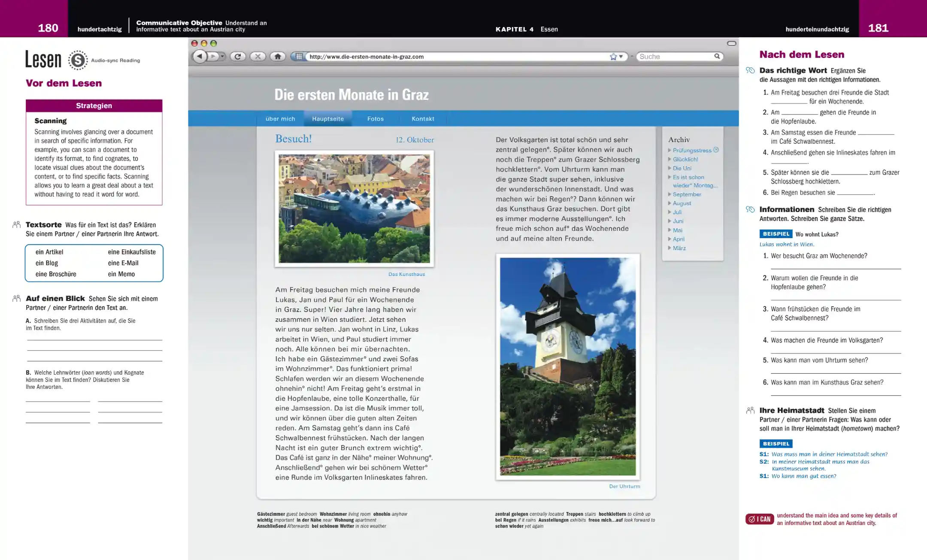Reload the page with the refresh icon
The width and height of the screenshot is (927, 560).
pos(238,56)
